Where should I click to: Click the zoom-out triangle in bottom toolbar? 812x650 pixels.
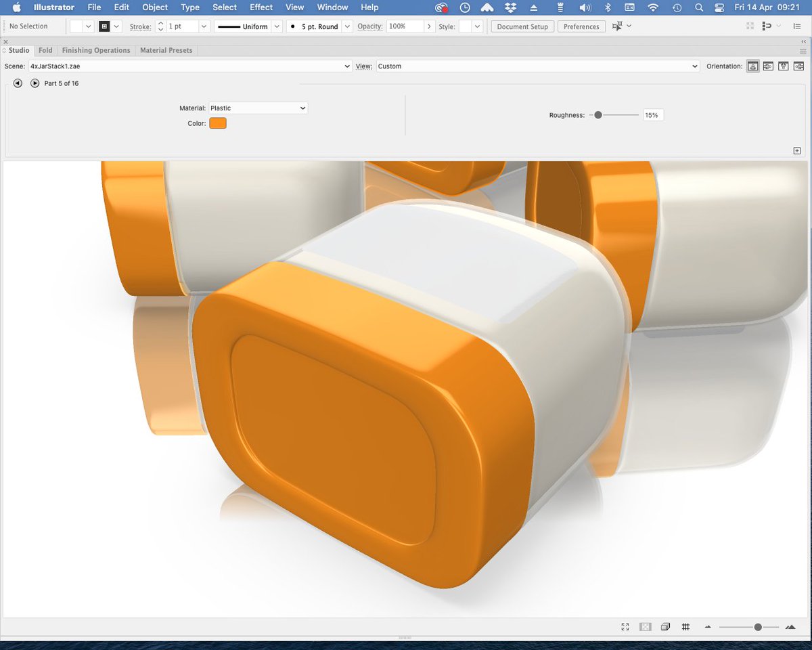(x=708, y=626)
